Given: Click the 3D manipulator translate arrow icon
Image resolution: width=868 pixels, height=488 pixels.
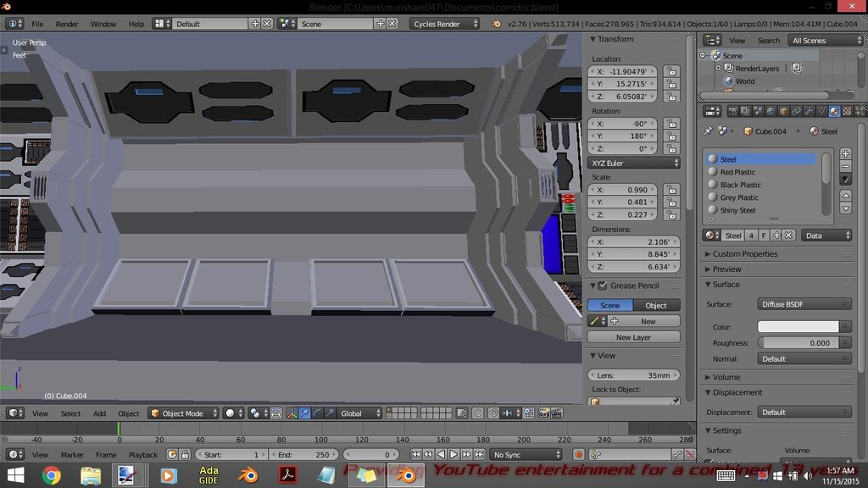Looking at the screenshot, I should (x=304, y=413).
